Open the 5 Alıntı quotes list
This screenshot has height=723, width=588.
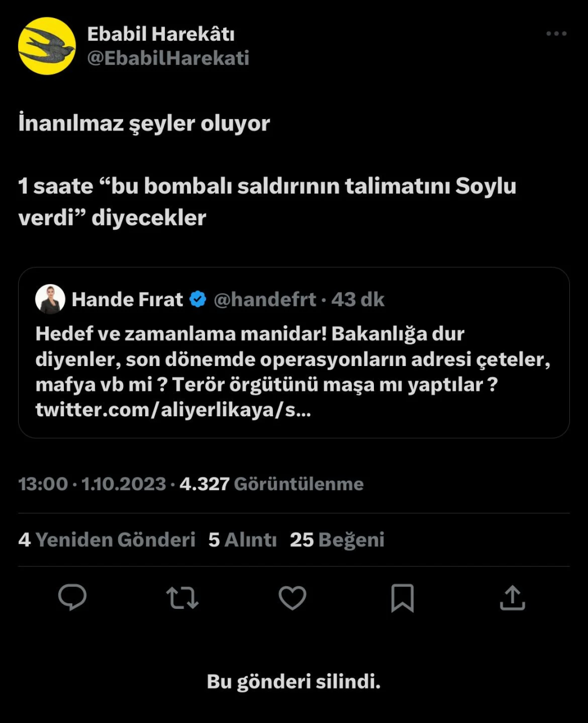(242, 539)
